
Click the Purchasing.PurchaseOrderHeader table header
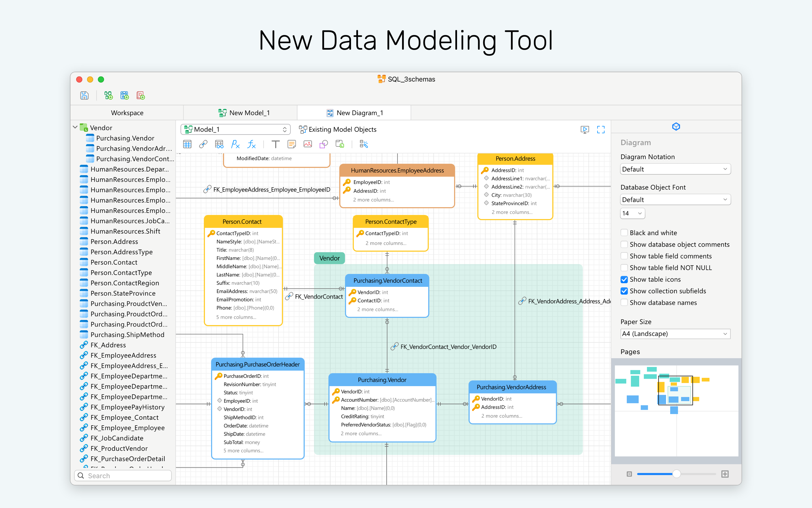point(258,364)
